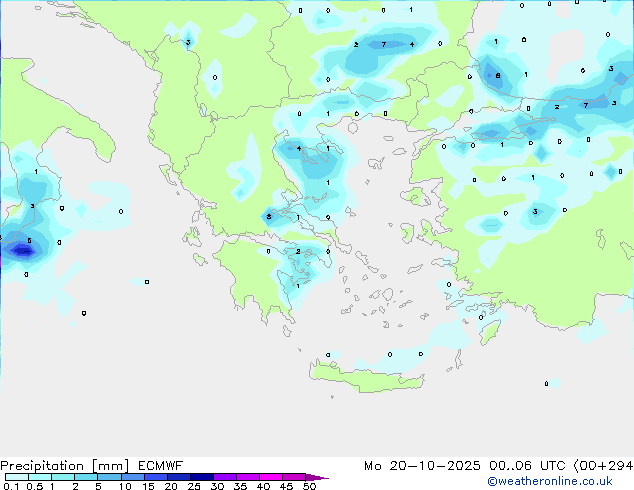634x490 pixels.
Task: Click the '30' legend scale label
Action: click(x=217, y=486)
